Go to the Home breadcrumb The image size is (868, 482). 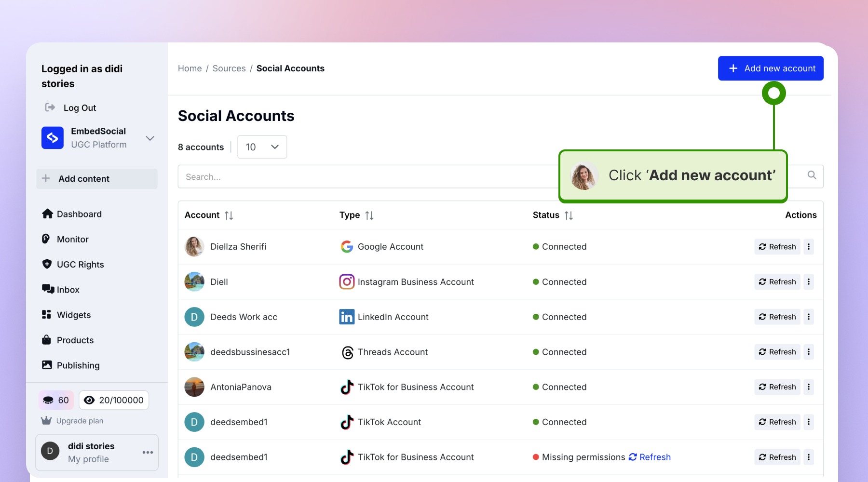[x=190, y=68]
